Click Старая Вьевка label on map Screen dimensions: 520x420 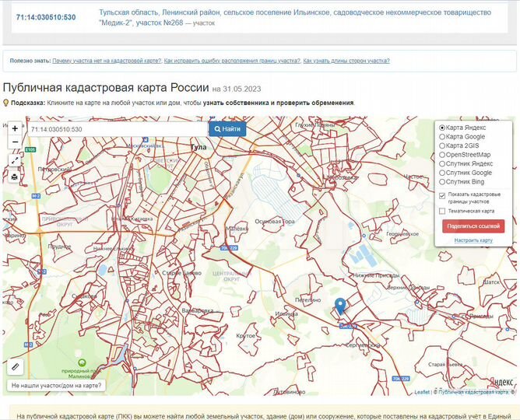click(x=445, y=364)
